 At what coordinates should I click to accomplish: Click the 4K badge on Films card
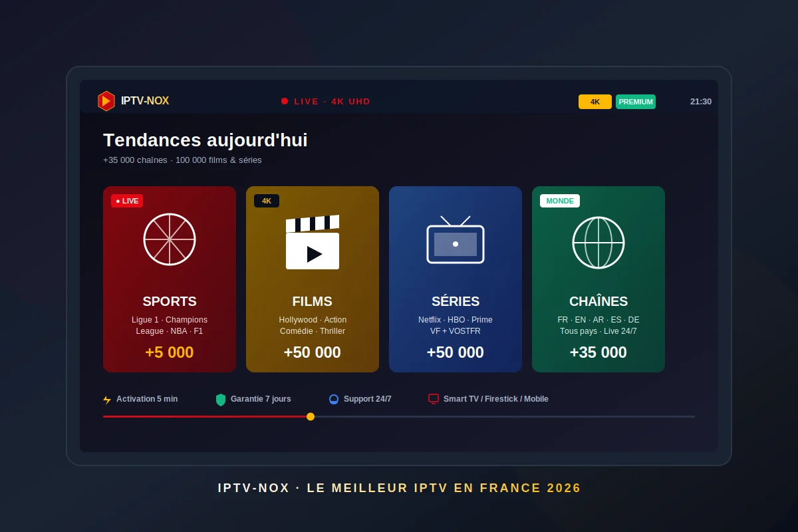[267, 201]
